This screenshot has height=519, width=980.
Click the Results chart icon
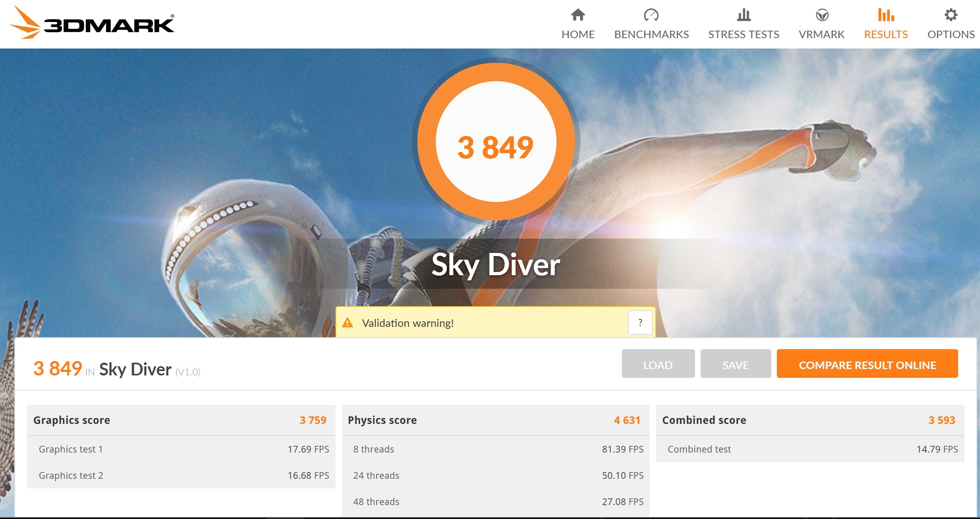886,15
